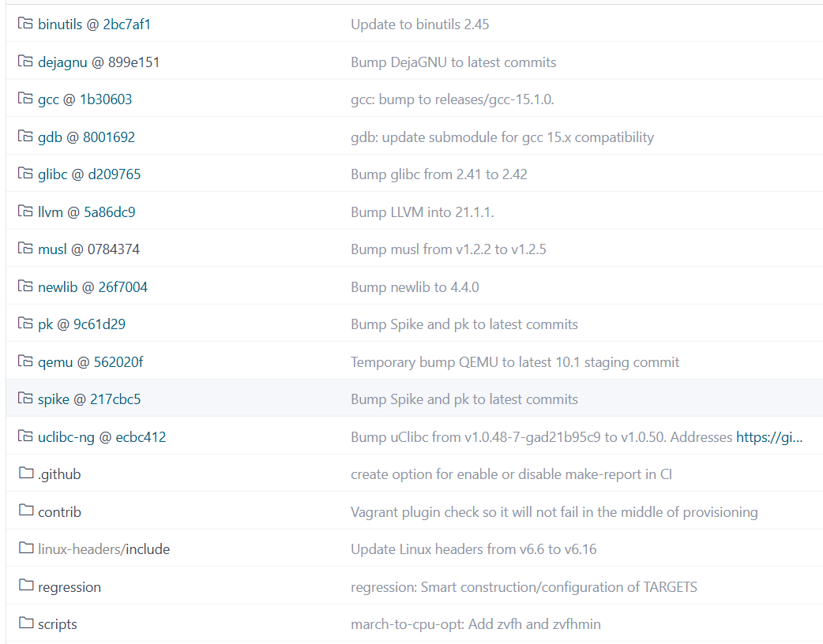Open commit 'Bump LLVM into 21.1.1.'
Viewport: 823px width, 644px height.
coord(423,212)
